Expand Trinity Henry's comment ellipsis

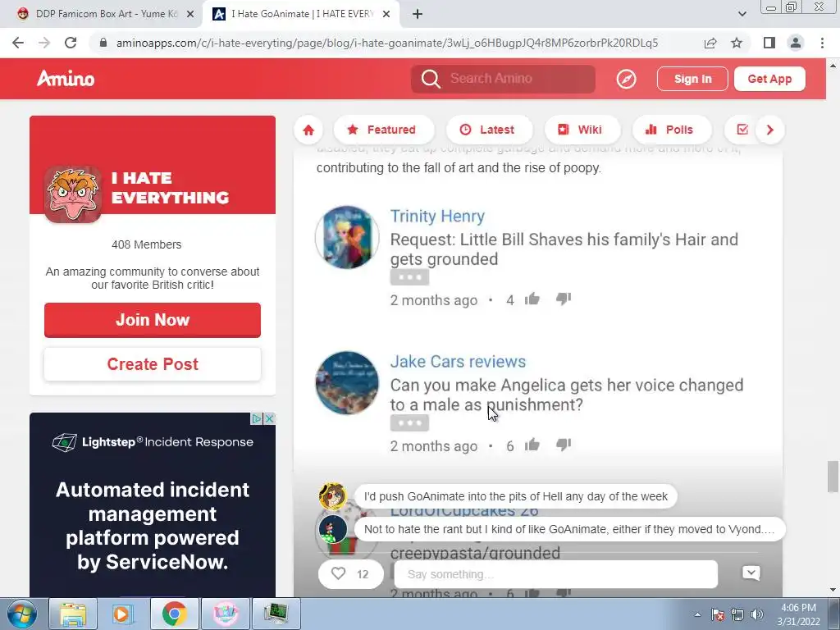[409, 277]
